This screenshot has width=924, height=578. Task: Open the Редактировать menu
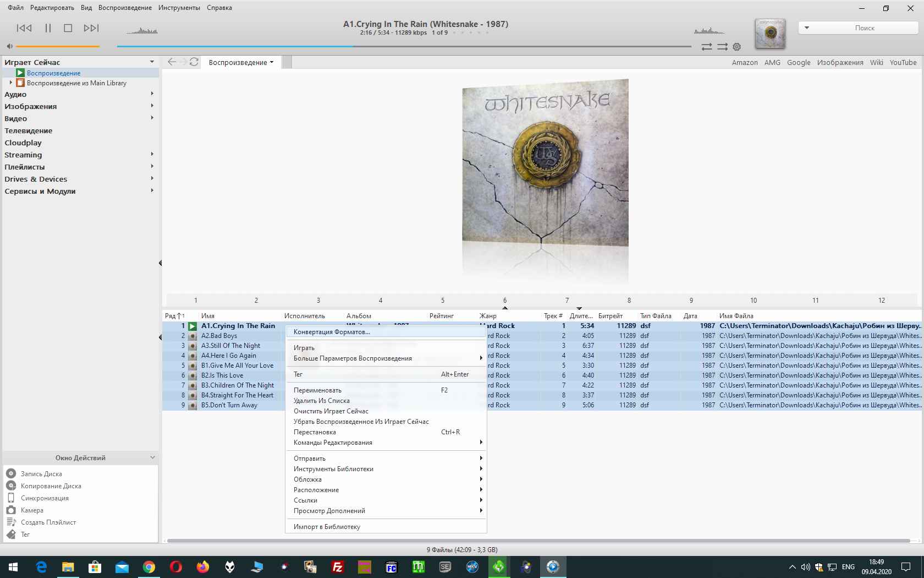pos(52,8)
